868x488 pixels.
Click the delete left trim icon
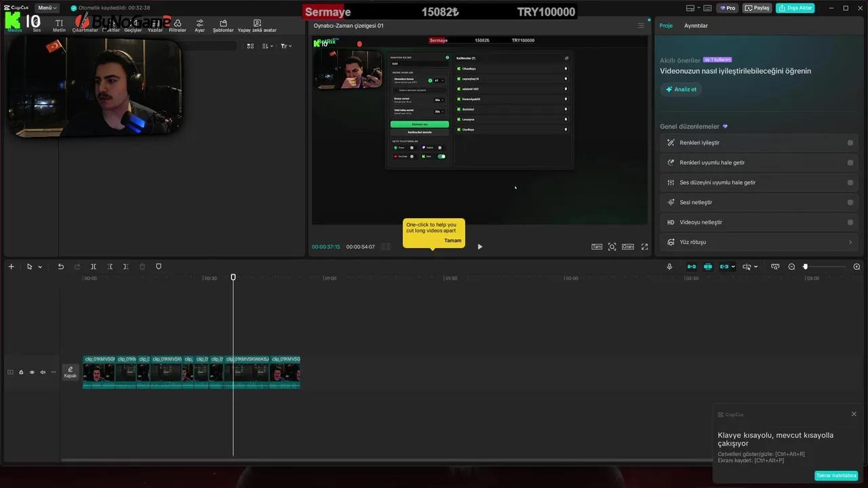click(x=110, y=267)
